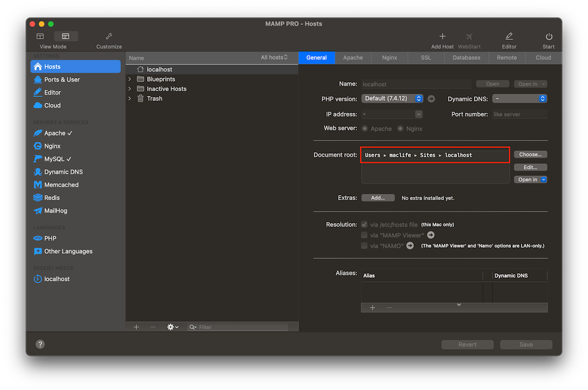Enable resolution via "NAMO"
The height and width of the screenshot is (390, 588).
[x=364, y=245]
